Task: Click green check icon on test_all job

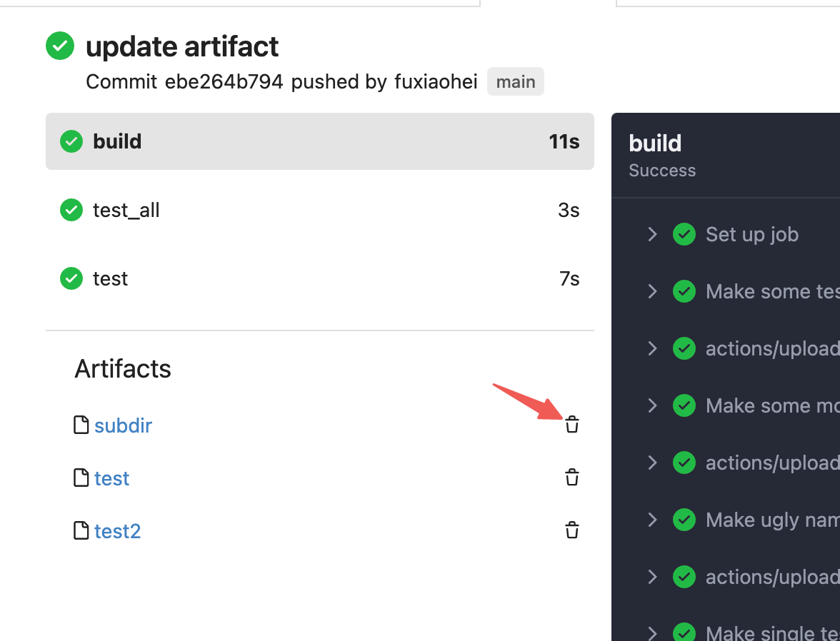Action: [71, 211]
